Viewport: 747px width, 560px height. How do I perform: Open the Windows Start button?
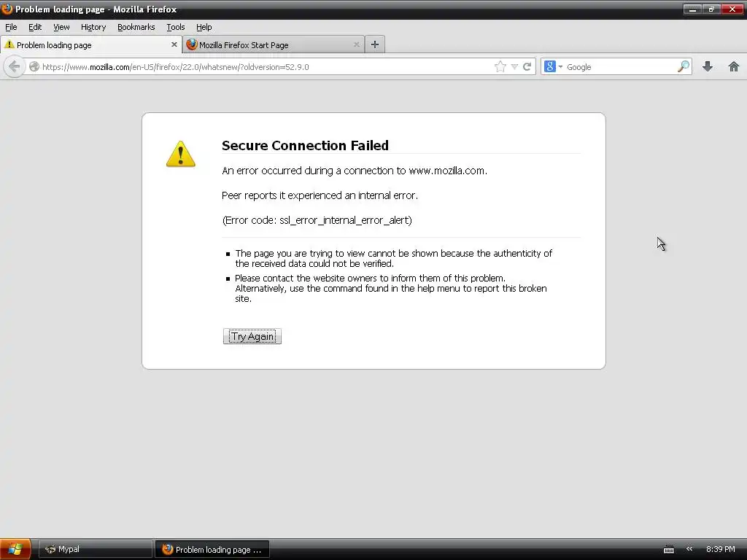(15, 549)
